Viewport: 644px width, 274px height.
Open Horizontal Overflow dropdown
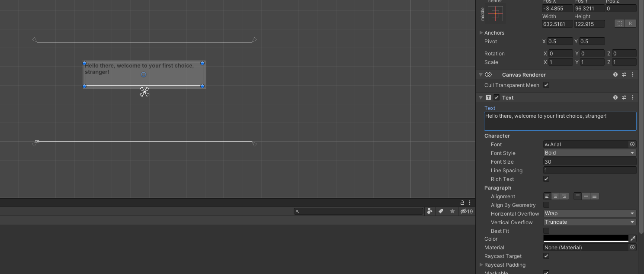point(590,213)
